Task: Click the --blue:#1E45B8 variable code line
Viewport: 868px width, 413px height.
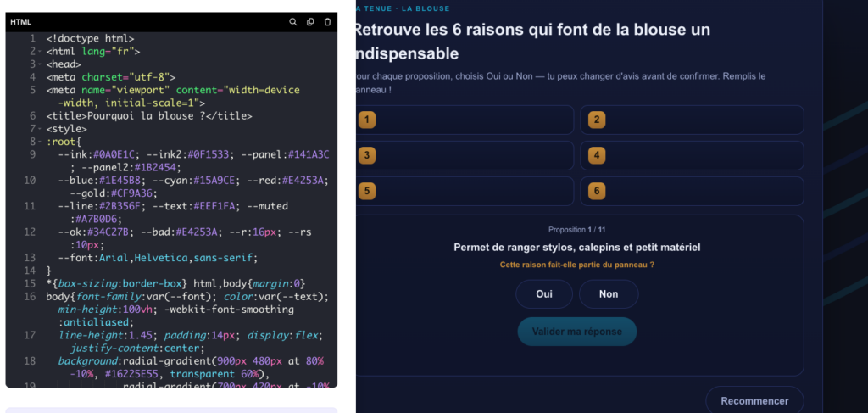Action: pos(194,187)
